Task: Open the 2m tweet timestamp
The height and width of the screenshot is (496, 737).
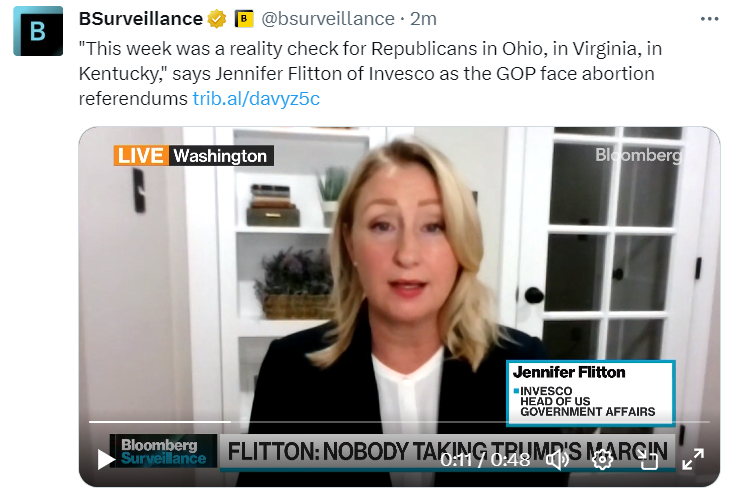Action: click(x=423, y=19)
